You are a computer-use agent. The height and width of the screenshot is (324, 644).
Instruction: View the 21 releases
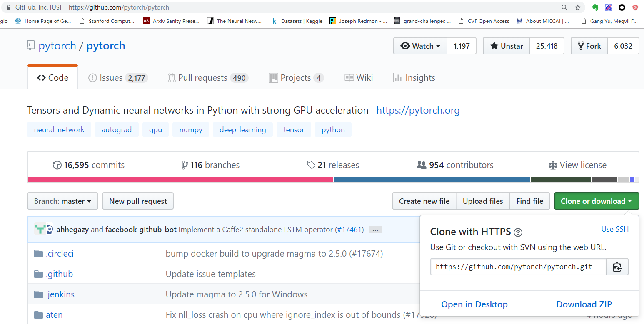333,165
